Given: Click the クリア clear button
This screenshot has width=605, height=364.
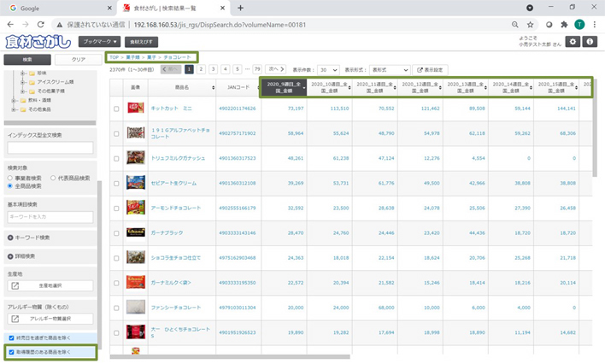Looking at the screenshot, I should tap(79, 60).
